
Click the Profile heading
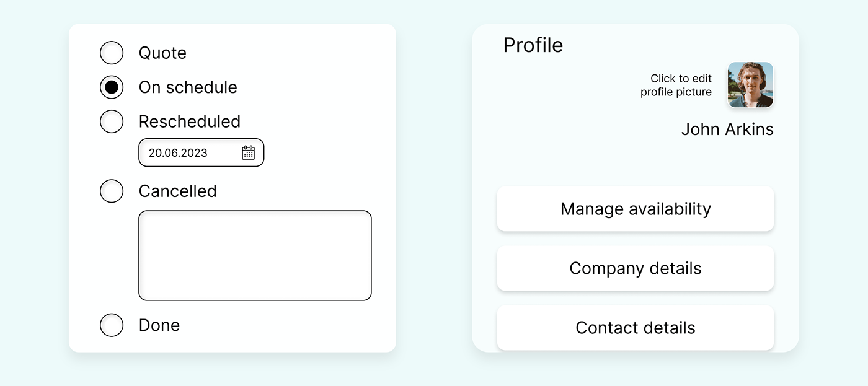click(x=533, y=45)
